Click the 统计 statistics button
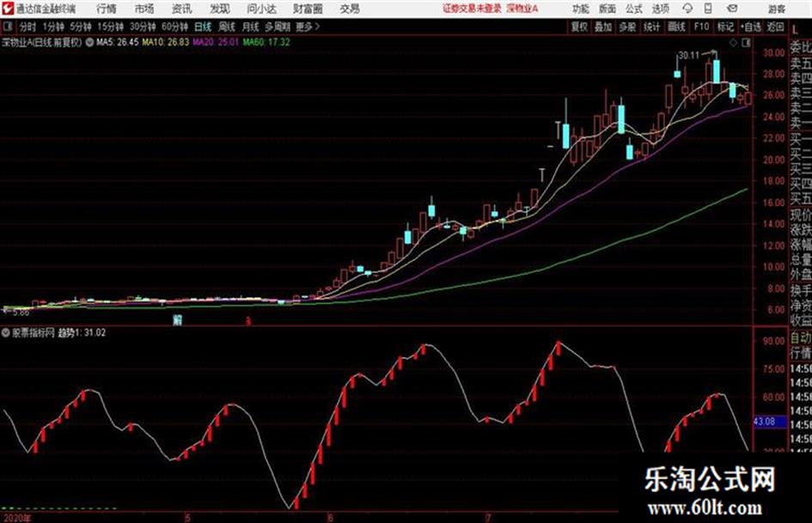Viewport: 812px width, 523px height. [x=652, y=27]
